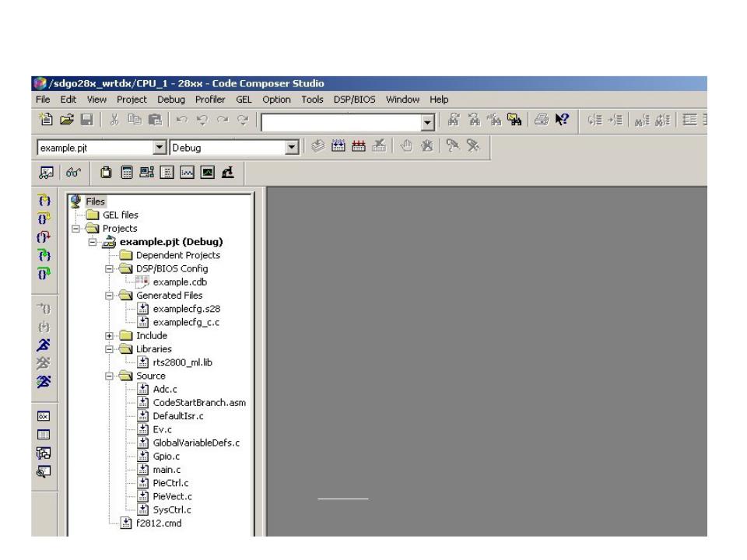Click the Step Over icon
The width and height of the screenshot is (747, 560).
point(44,219)
